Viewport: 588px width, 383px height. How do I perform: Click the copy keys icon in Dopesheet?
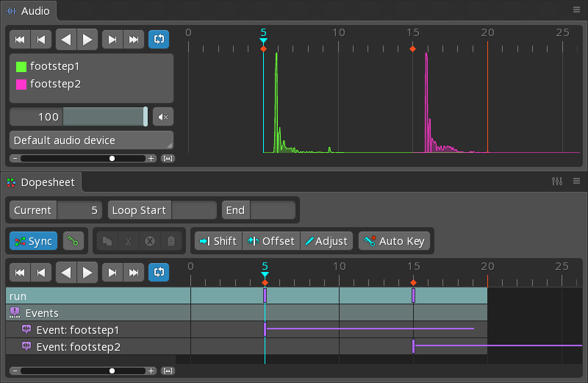[107, 241]
